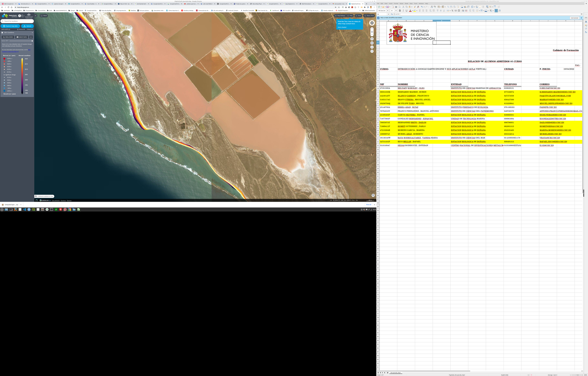Open Map Settings panel

coord(340,16)
